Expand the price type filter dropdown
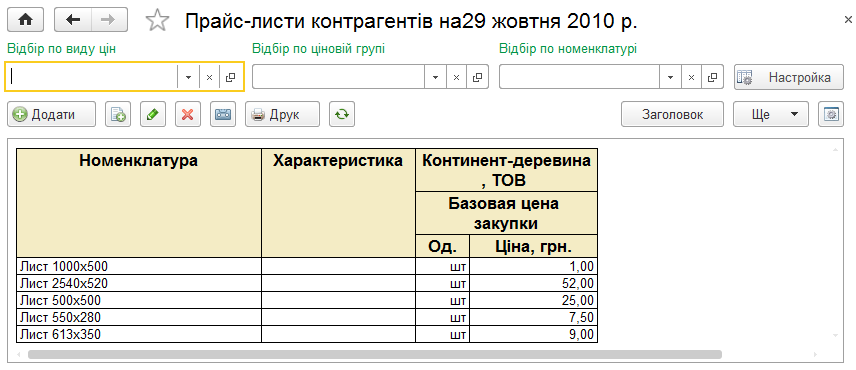 tap(188, 77)
